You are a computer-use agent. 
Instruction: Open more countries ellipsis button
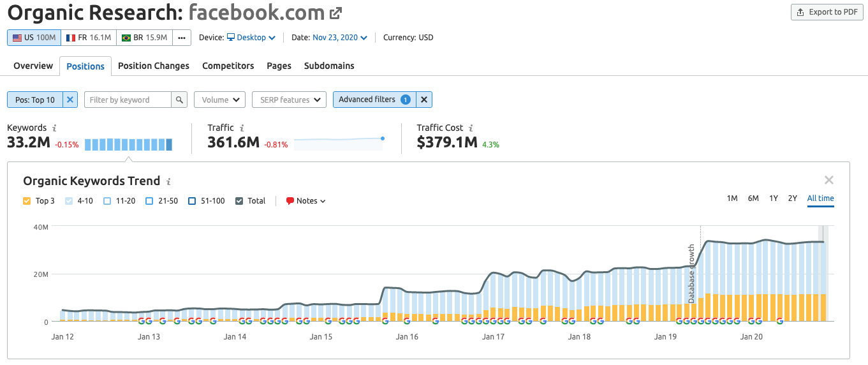[x=182, y=38]
